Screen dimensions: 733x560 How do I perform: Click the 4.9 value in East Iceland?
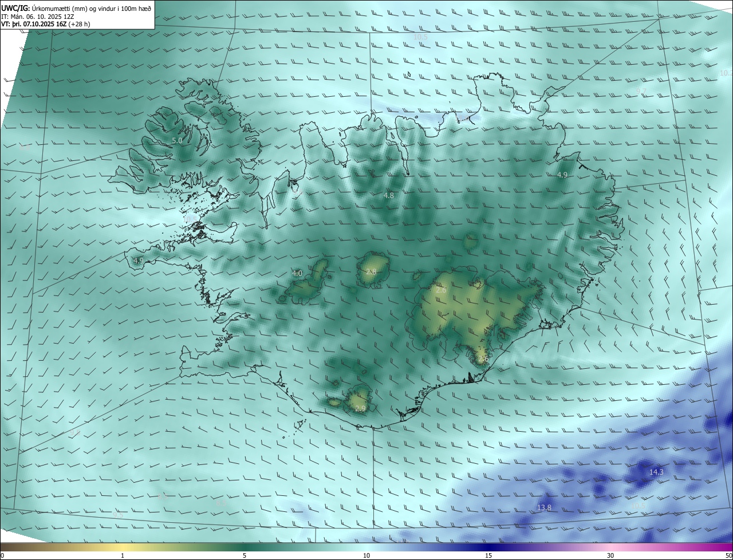pos(562,175)
